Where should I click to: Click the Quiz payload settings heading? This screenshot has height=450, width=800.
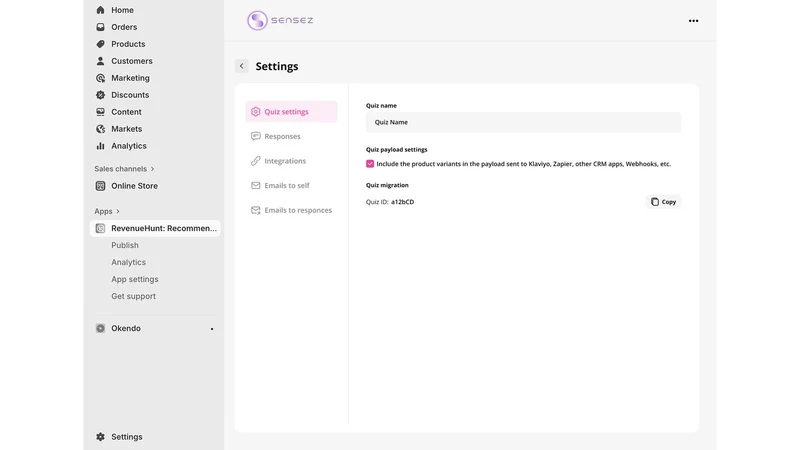tap(396, 149)
